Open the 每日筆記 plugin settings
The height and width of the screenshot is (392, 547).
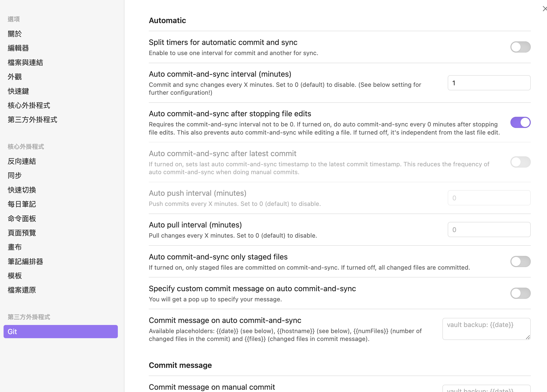[22, 204]
